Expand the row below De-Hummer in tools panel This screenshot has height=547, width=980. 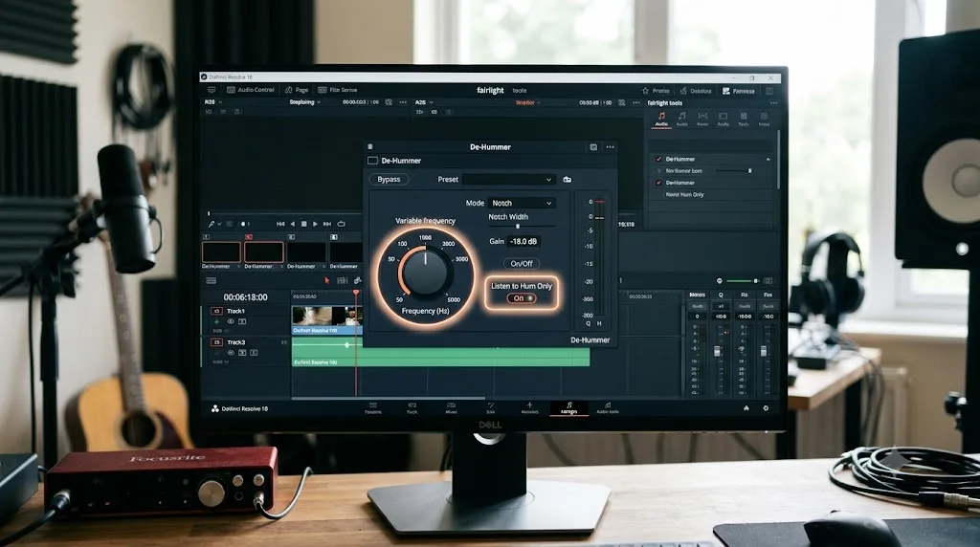(658, 171)
